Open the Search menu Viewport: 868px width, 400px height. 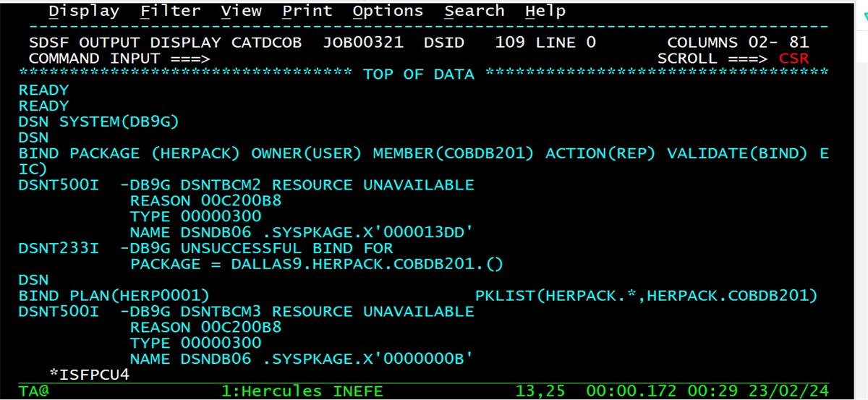pyautogui.click(x=475, y=11)
